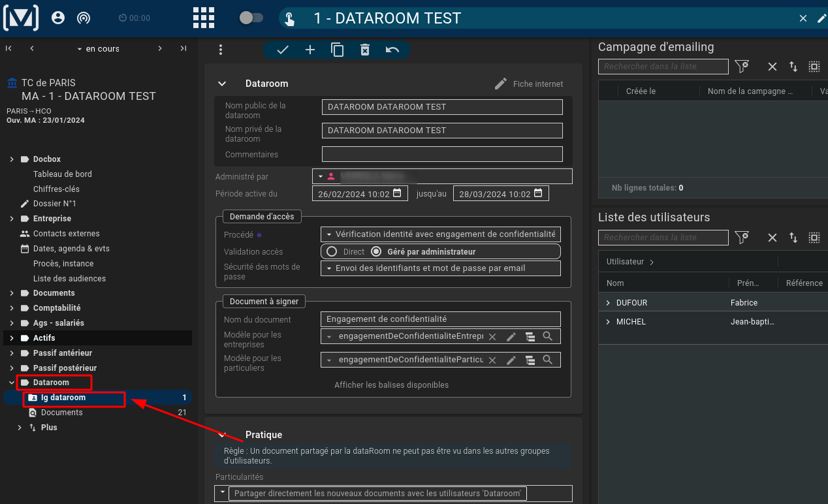Open calendar for the 26/02/2024 start date

397,193
